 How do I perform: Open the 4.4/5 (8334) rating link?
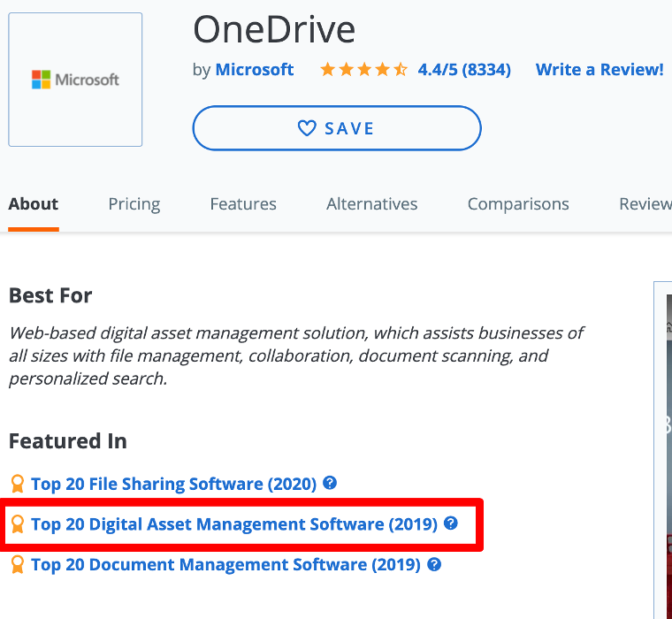click(x=464, y=70)
